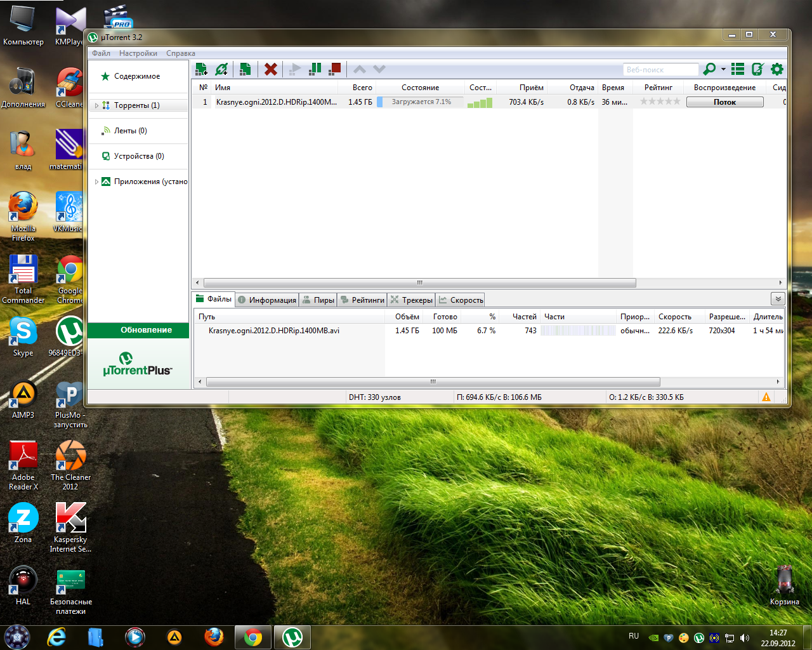Click the warning icon in status bar
Viewport: 812px width, 650px height.
click(x=766, y=397)
